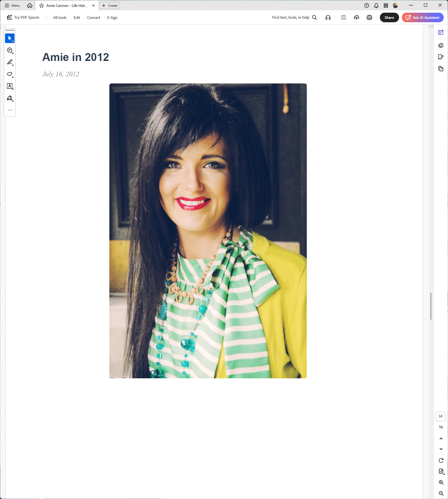Screen dimensions: 448x499
Task: Open the Print dialog from toolbar
Action: point(369,17)
